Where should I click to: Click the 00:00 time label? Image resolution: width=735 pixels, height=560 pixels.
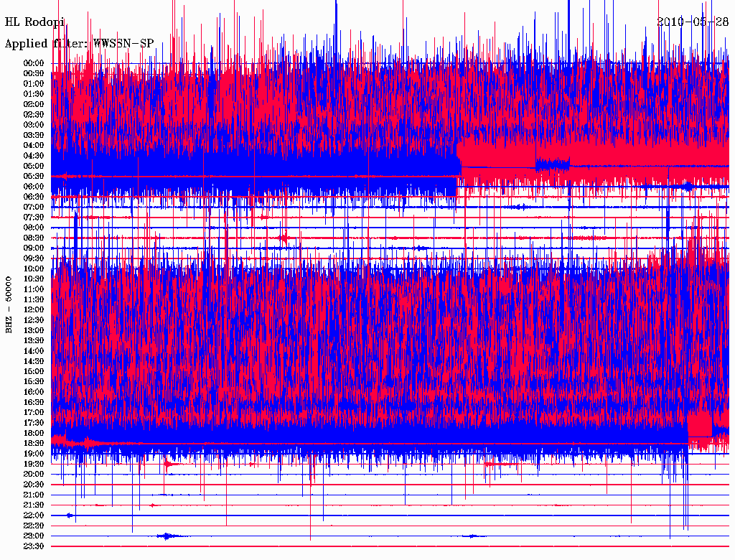(x=34, y=63)
